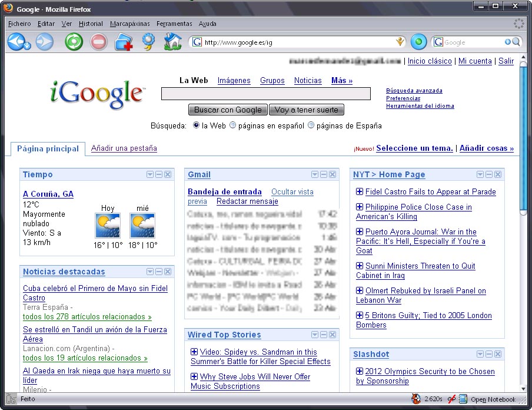The image size is (532, 410).
Task: Click in the iGoogle main search field
Action: coord(265,94)
